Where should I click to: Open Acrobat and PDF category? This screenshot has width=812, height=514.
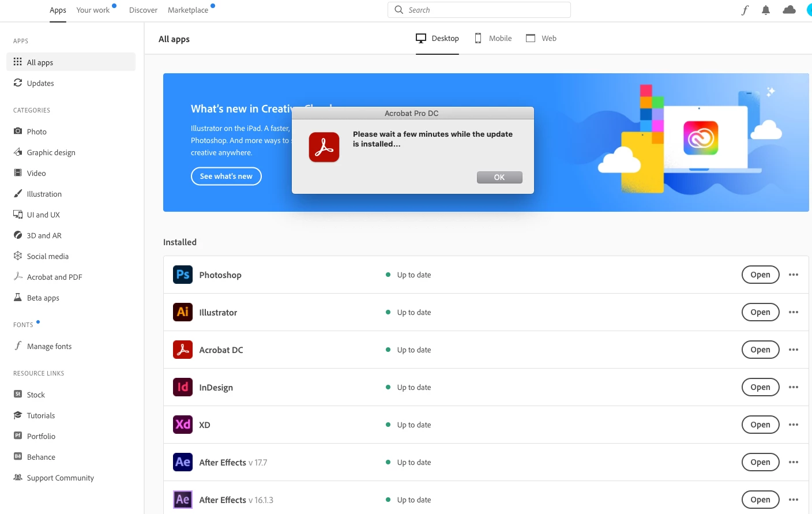71,277
